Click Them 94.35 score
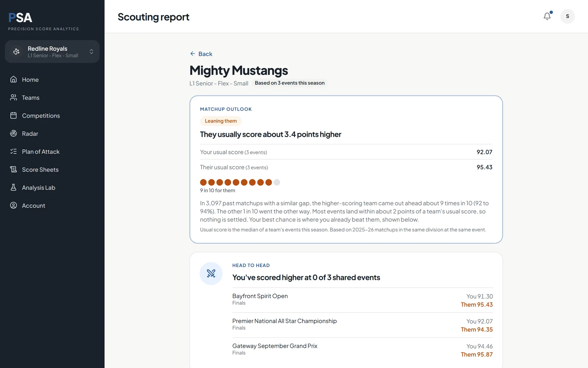 click(477, 330)
